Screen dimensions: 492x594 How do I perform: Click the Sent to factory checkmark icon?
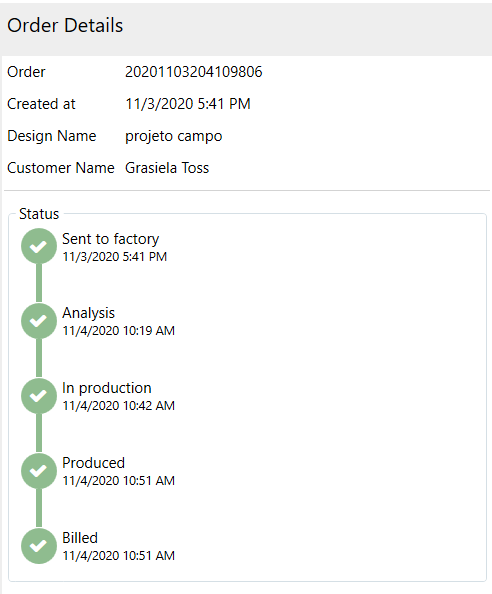39,246
